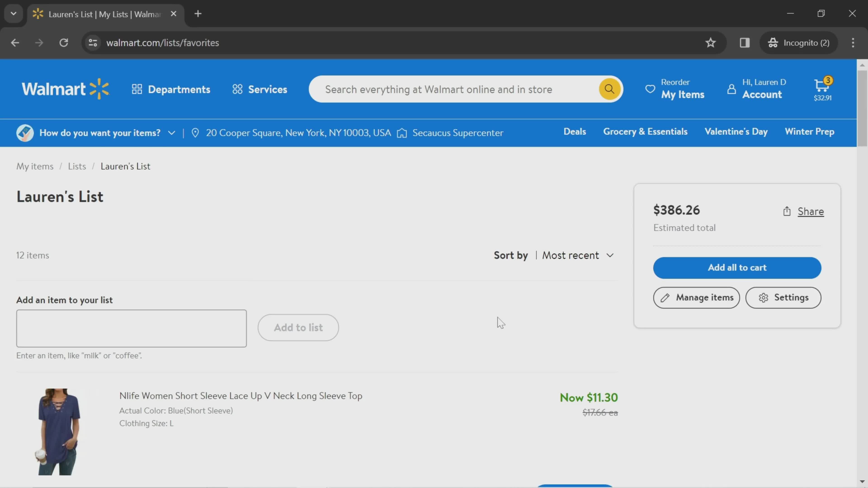Open a new browser tab

tap(198, 14)
